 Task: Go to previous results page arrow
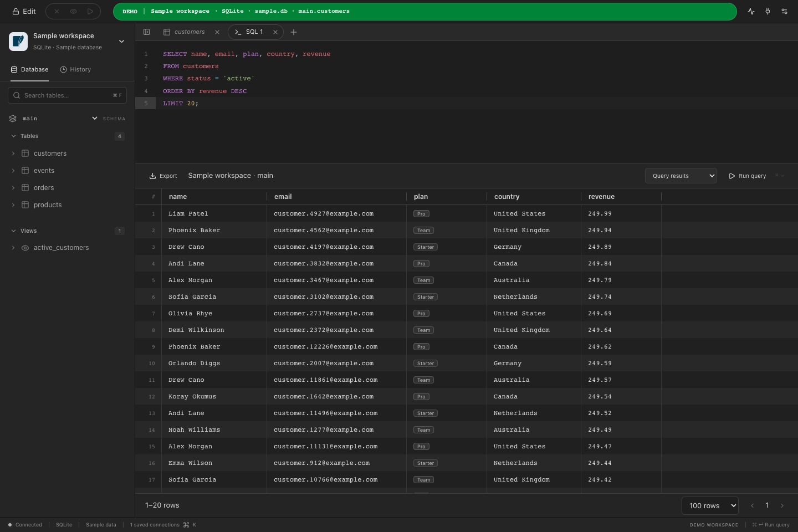pyautogui.click(x=752, y=505)
